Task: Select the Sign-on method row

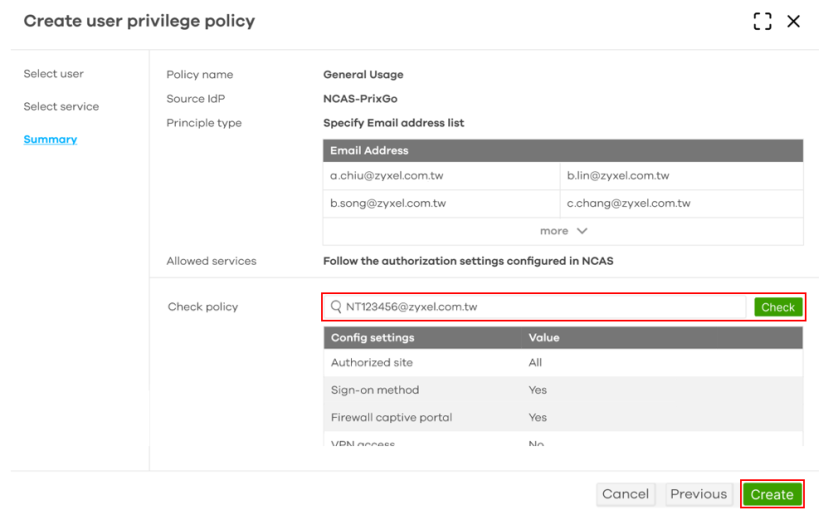Action: pos(563,390)
